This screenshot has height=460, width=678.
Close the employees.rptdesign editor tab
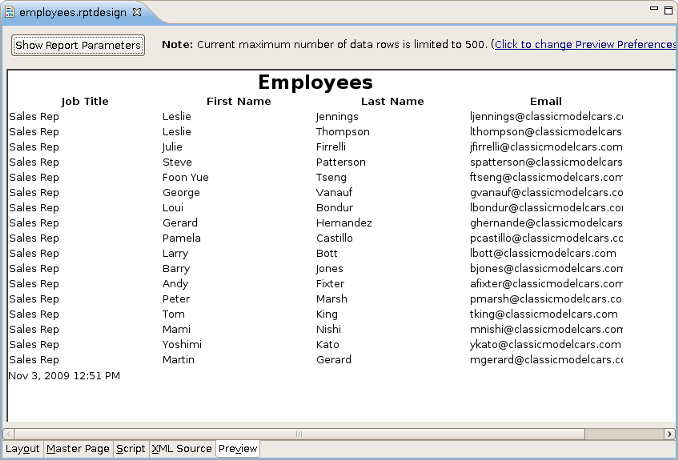click(137, 12)
